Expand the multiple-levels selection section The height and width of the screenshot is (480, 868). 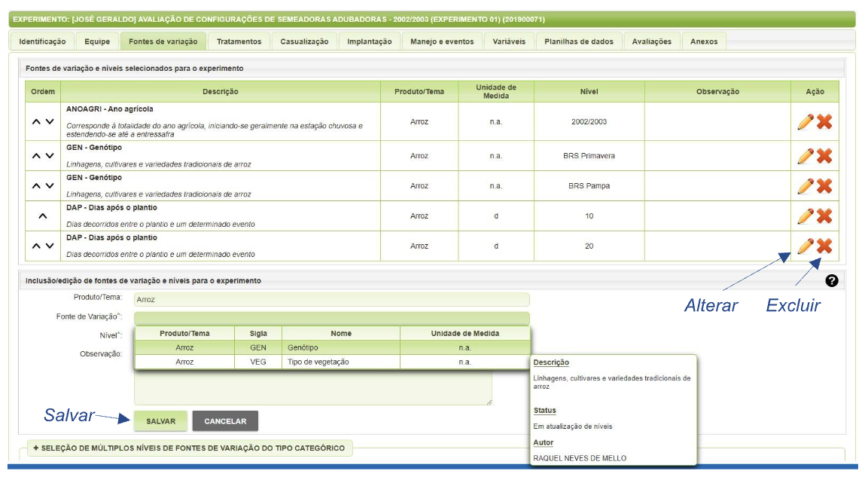pyautogui.click(x=189, y=448)
